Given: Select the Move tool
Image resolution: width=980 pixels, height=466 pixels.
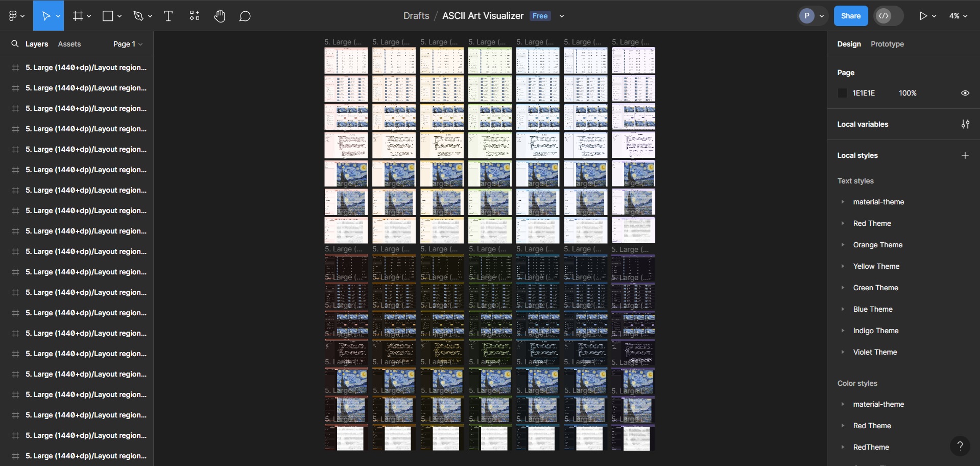Looking at the screenshot, I should pyautogui.click(x=46, y=15).
